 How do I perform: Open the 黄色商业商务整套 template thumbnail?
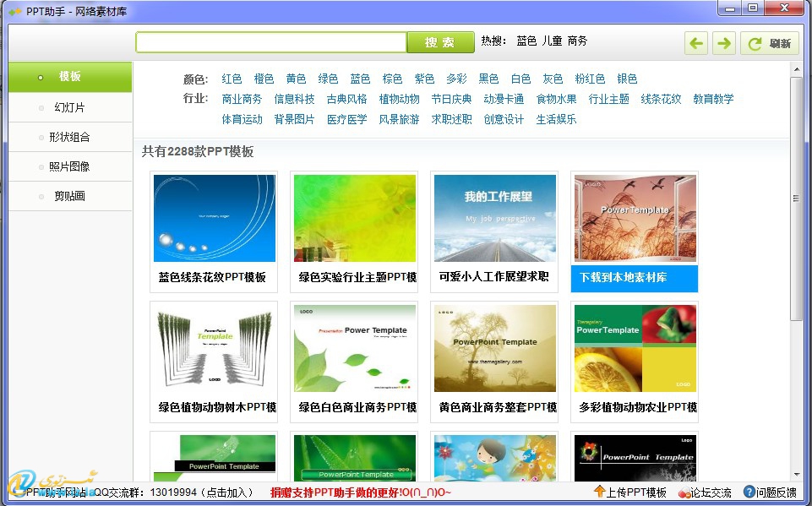click(495, 348)
